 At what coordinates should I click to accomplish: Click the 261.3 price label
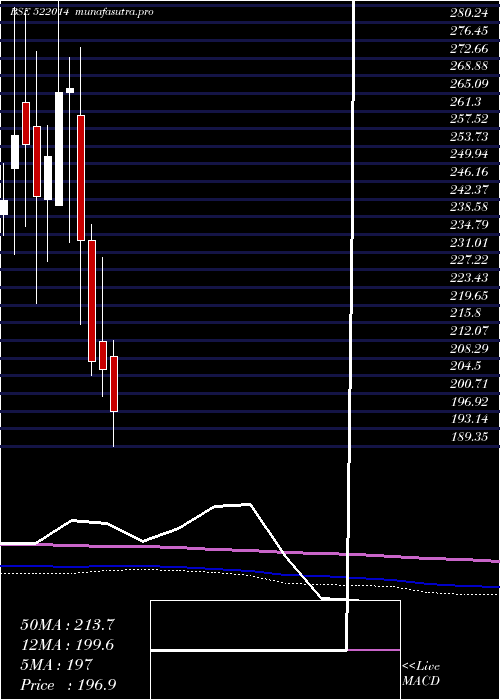point(466,102)
